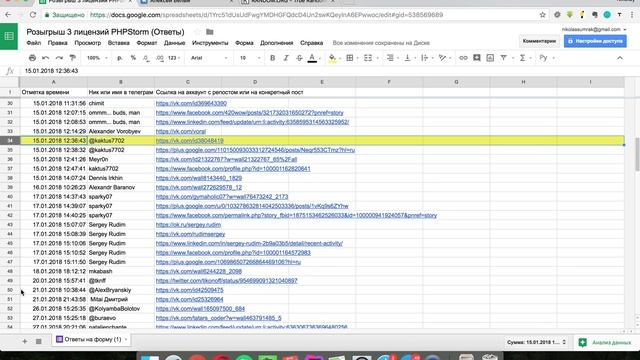This screenshot has width=640, height=360.
Task: Open horizontal align dropdown
Action: [x=392, y=58]
